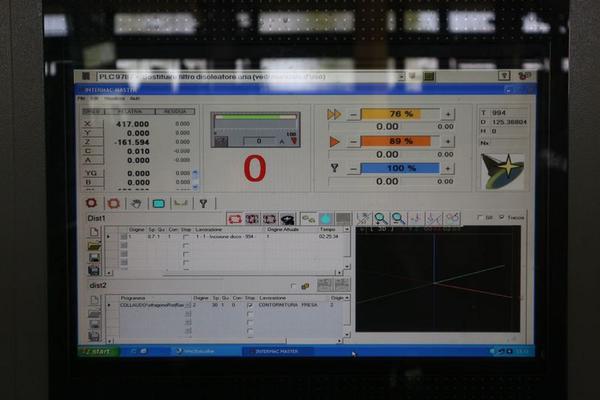Click the crossed-axes icon left of the magnifiers

pyautogui.click(x=363, y=218)
